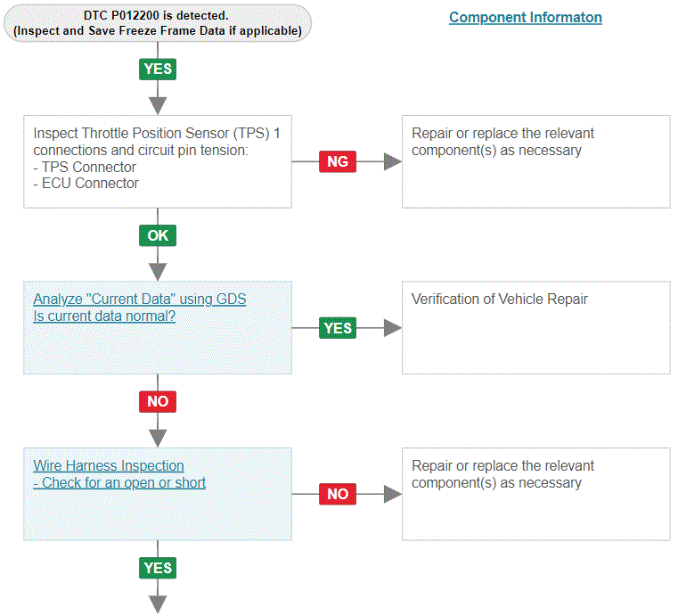
Task: Click "Analyze Current Data using GDS" link
Action: (x=140, y=299)
